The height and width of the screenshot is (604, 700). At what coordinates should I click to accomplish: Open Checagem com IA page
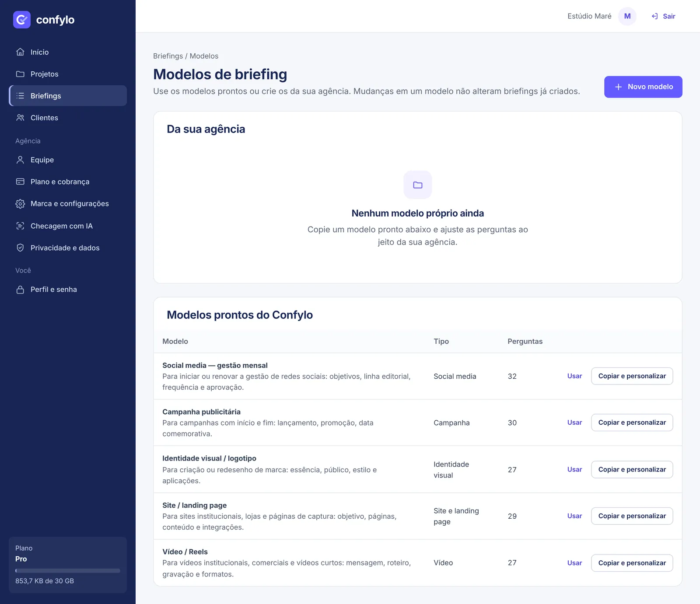pos(68,226)
